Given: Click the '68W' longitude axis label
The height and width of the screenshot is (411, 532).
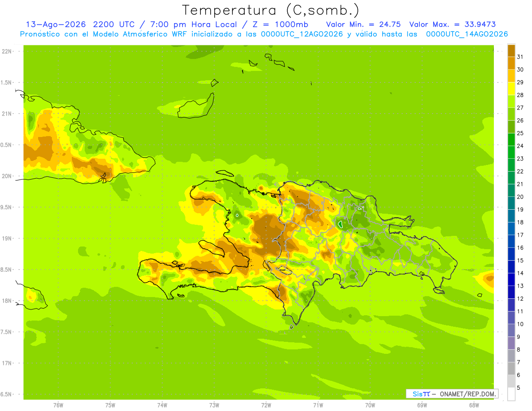Looking at the screenshot, I should tap(474, 405).
